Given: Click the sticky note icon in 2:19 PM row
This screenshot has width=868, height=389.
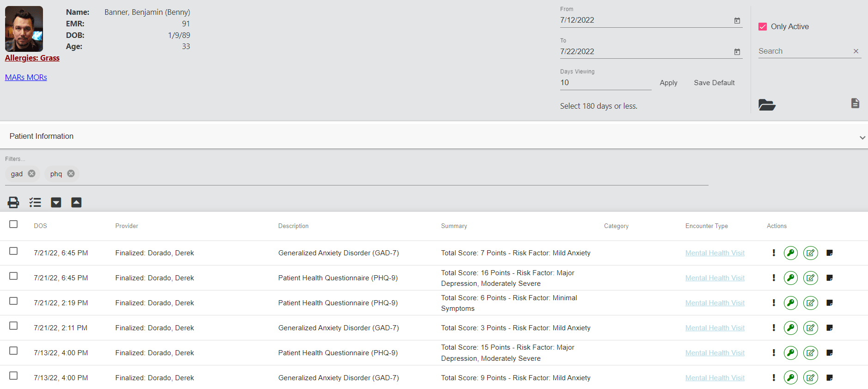Looking at the screenshot, I should point(830,303).
